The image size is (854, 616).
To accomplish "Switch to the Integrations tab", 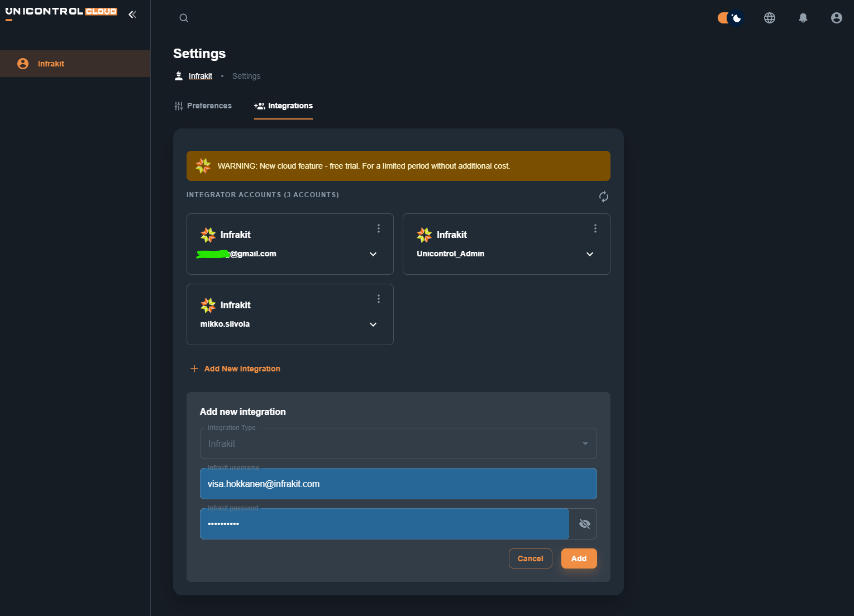I will (x=283, y=106).
